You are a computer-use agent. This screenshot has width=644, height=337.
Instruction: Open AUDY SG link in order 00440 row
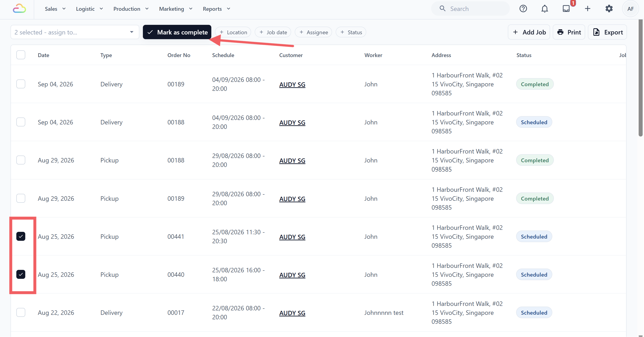(292, 275)
